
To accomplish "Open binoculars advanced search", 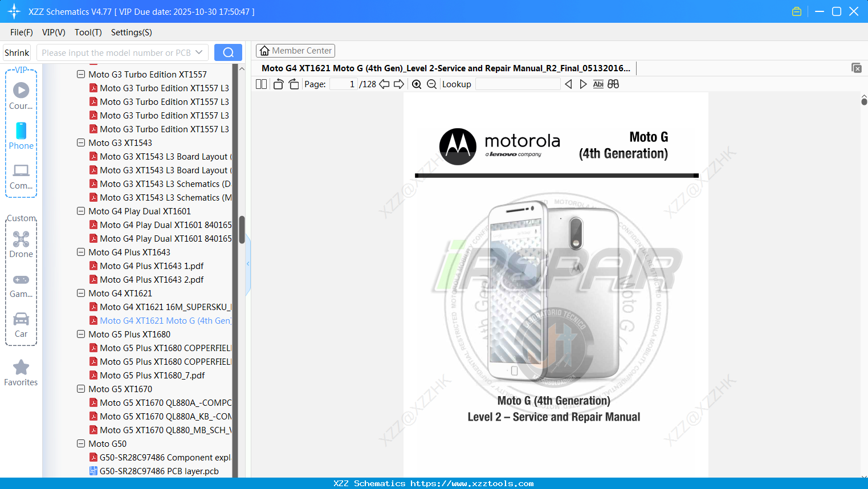I will click(613, 84).
